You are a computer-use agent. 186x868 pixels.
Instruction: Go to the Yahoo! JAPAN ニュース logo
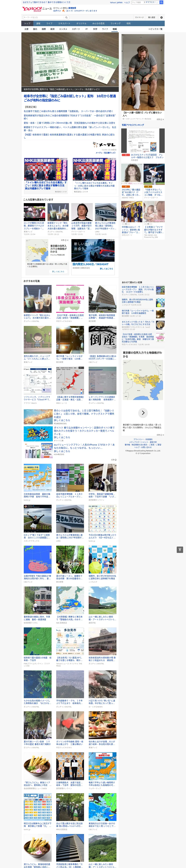click(37, 9)
